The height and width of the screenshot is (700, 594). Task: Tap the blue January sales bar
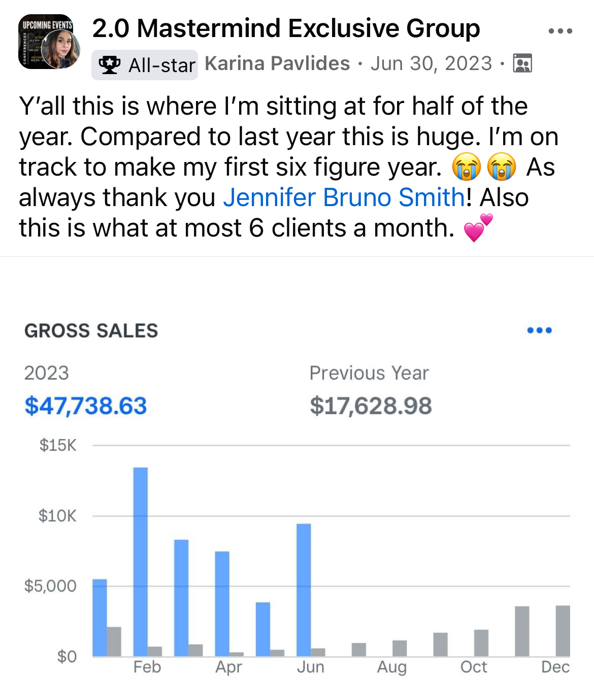coord(100,617)
